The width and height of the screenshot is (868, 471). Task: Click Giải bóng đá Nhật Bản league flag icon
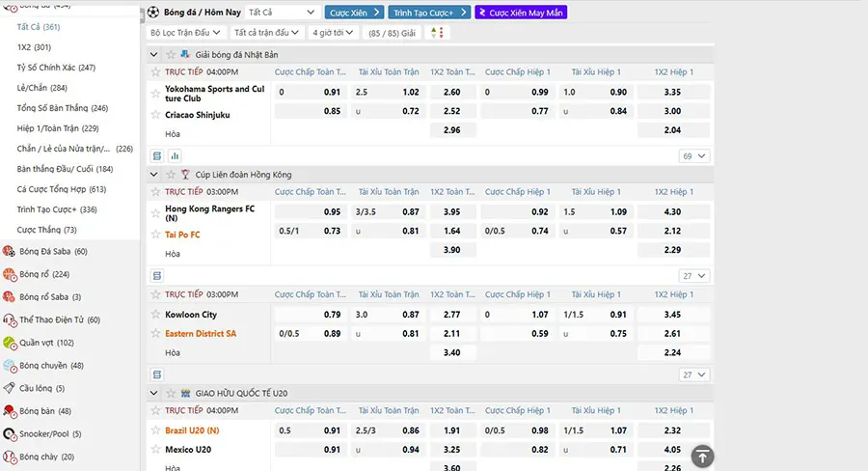click(x=185, y=54)
